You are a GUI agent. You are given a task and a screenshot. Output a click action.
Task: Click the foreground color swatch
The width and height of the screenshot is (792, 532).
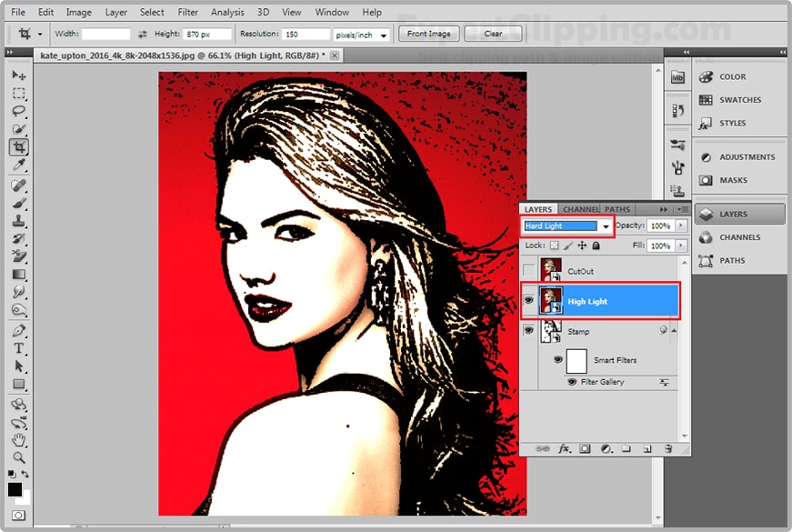[x=15, y=489]
